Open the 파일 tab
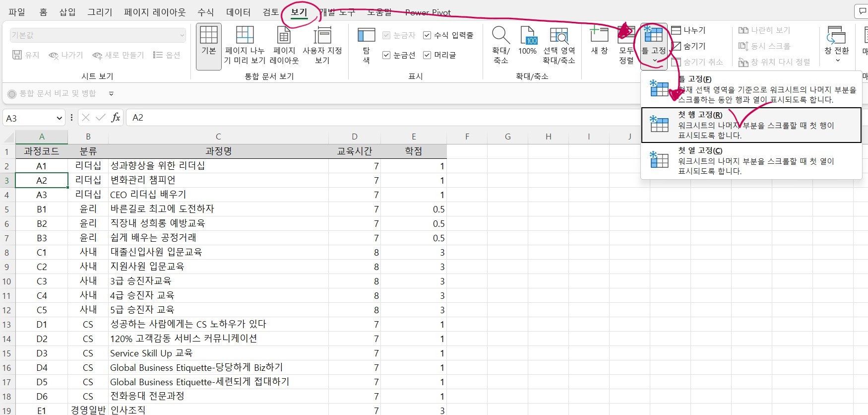 click(x=17, y=12)
